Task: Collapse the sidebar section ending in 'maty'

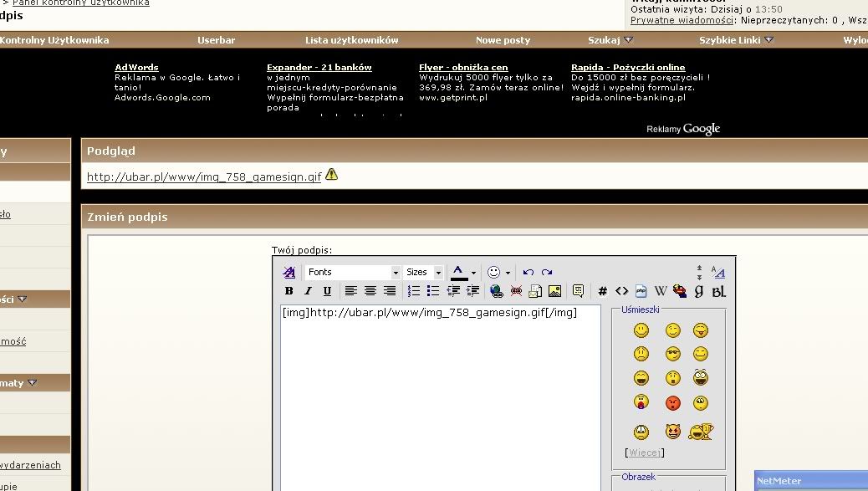Action: point(32,382)
